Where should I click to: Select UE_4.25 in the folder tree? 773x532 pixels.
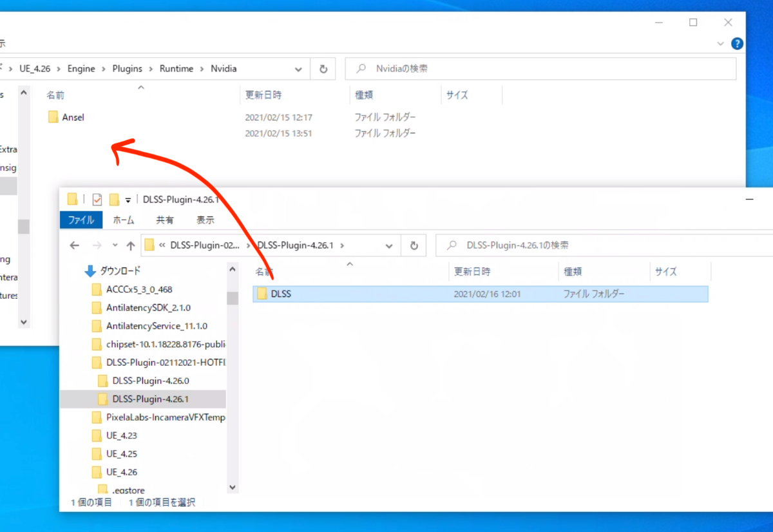click(x=122, y=453)
